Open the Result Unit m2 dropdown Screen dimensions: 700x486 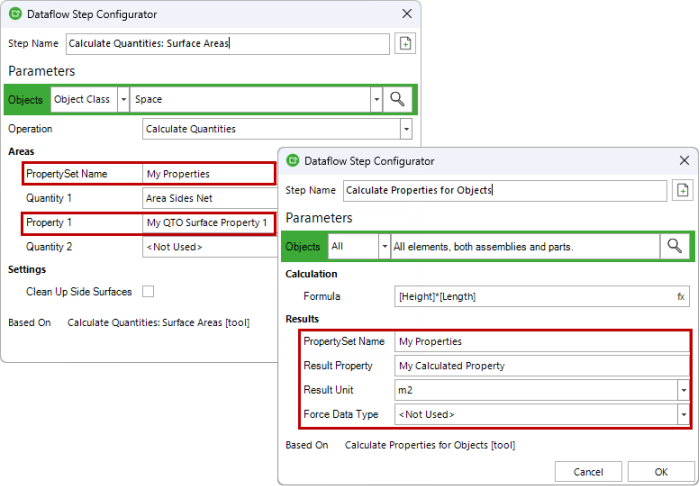click(683, 390)
